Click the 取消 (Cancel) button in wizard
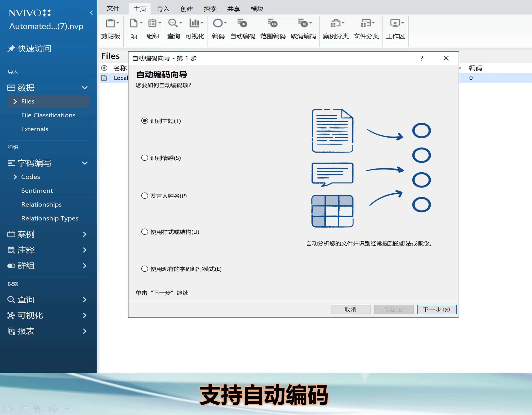Image resolution: width=532 pixels, height=415 pixels. point(350,309)
